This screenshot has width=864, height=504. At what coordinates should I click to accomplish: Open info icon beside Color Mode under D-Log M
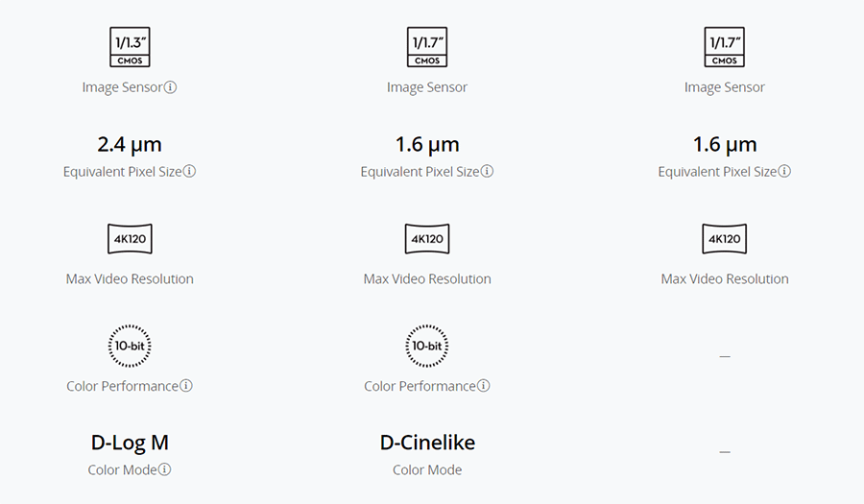pyautogui.click(x=165, y=469)
